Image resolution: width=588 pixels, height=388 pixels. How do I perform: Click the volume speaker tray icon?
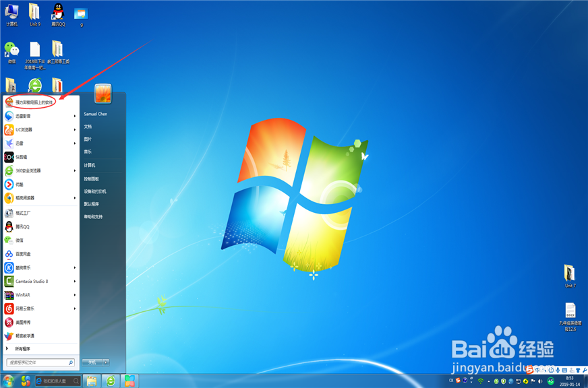coord(540,381)
